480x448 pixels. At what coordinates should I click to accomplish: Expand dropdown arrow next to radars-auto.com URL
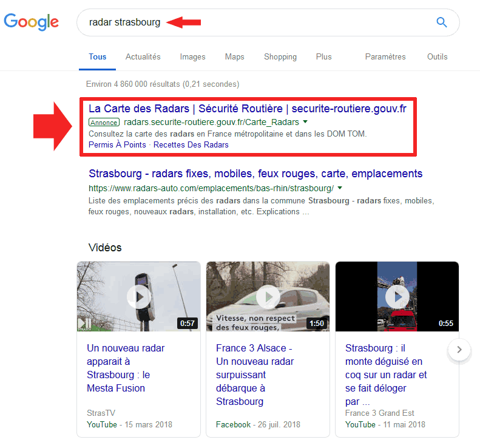[x=340, y=188]
